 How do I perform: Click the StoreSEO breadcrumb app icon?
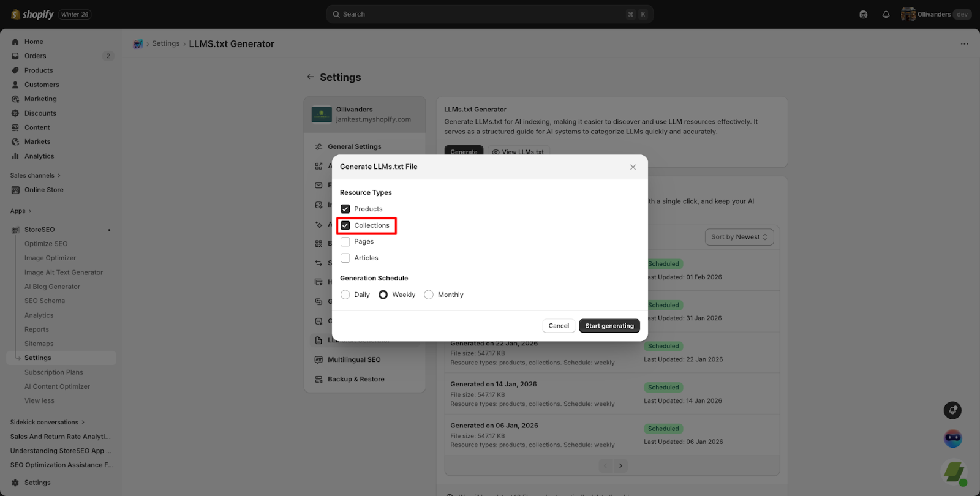click(x=138, y=44)
